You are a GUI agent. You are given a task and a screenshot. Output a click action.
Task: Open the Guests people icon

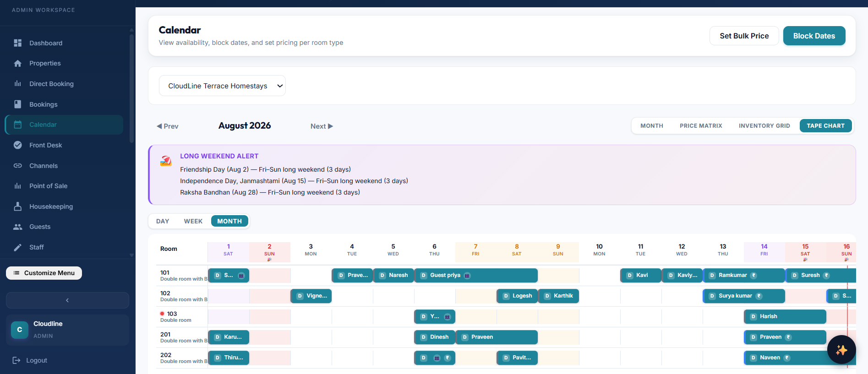pyautogui.click(x=18, y=227)
